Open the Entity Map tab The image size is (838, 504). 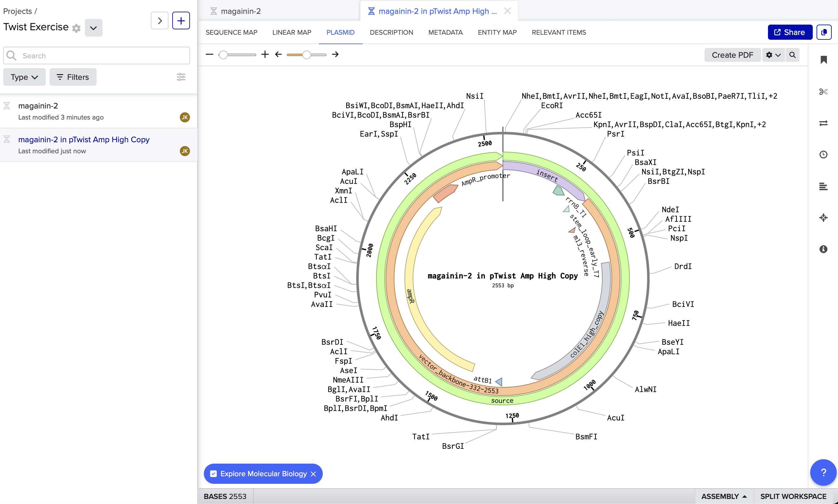(x=497, y=32)
